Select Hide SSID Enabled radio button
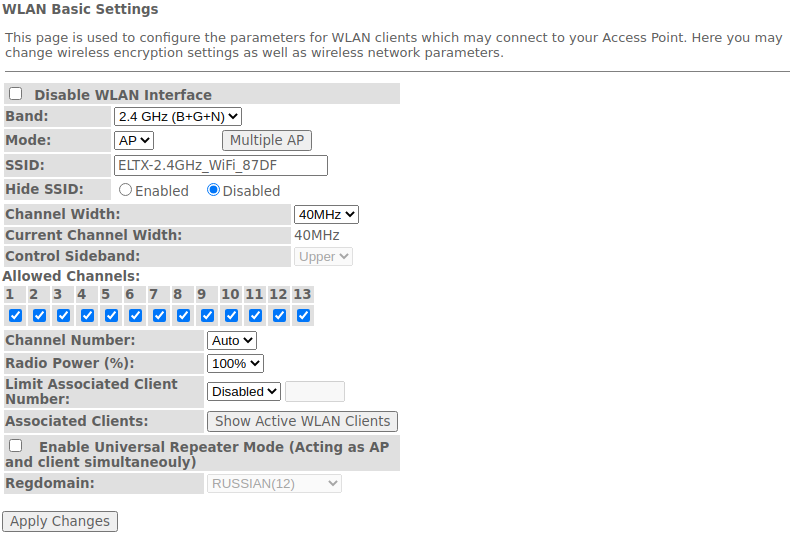The image size is (790, 534). point(126,190)
